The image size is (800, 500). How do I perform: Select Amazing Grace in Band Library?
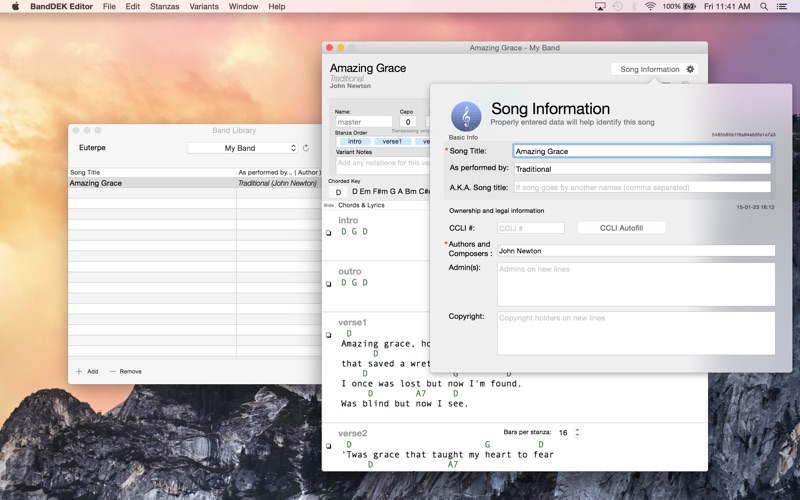coord(96,183)
